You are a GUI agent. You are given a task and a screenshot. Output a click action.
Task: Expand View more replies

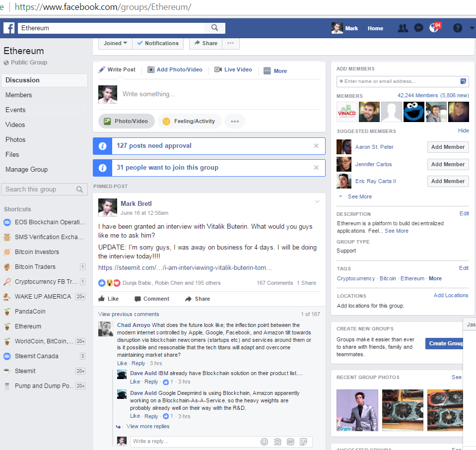pyautogui.click(x=148, y=426)
